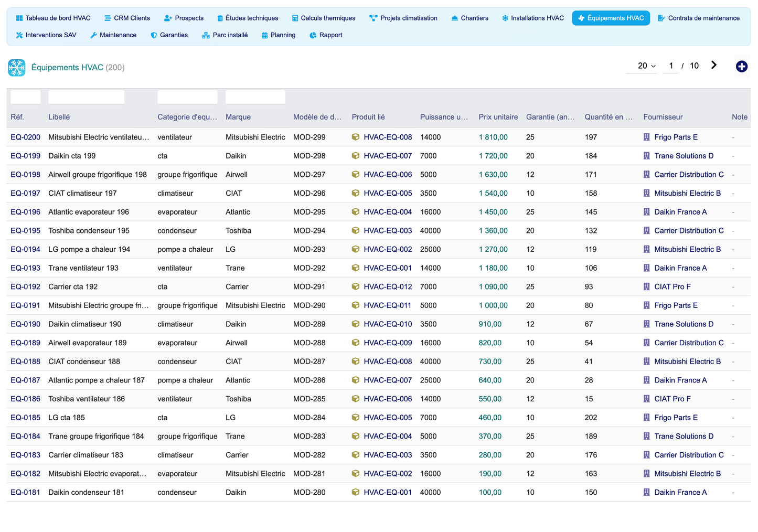This screenshot has width=758, height=532.
Task: Open Planning menu item
Action: click(x=279, y=35)
